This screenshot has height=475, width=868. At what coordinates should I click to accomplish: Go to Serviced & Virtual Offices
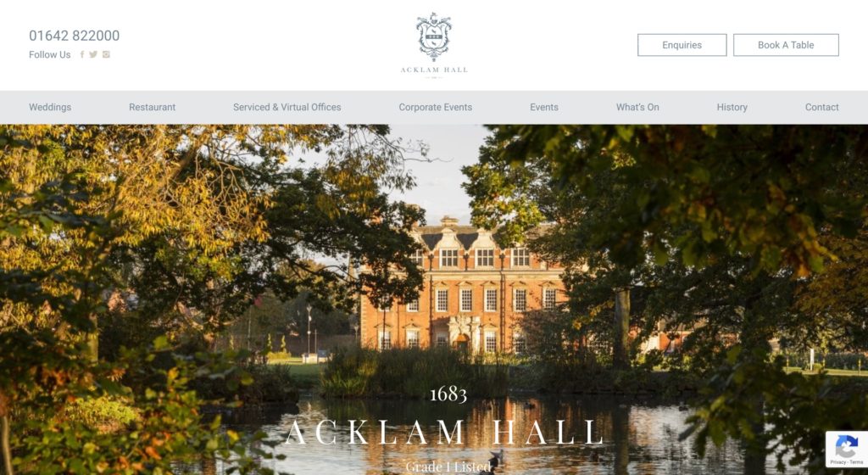pyautogui.click(x=287, y=108)
